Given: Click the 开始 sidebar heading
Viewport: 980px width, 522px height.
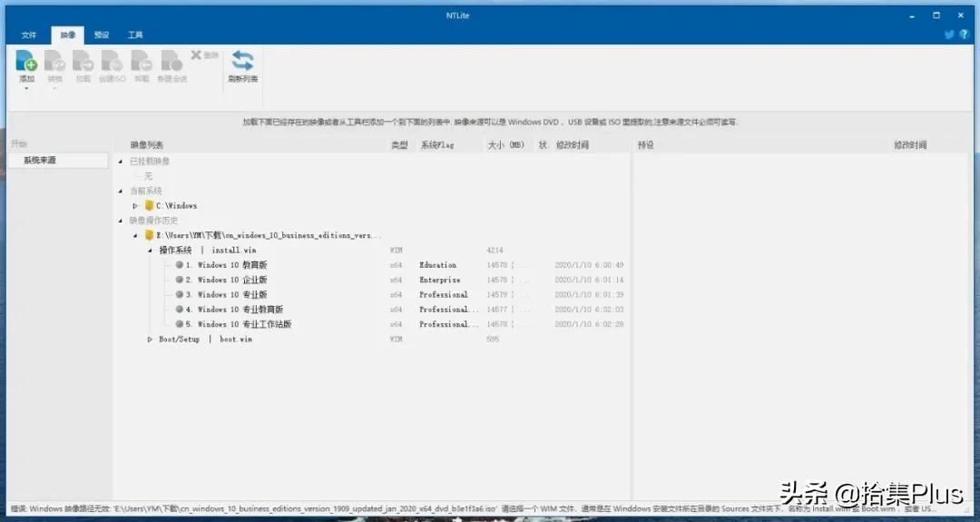Looking at the screenshot, I should tap(19, 144).
